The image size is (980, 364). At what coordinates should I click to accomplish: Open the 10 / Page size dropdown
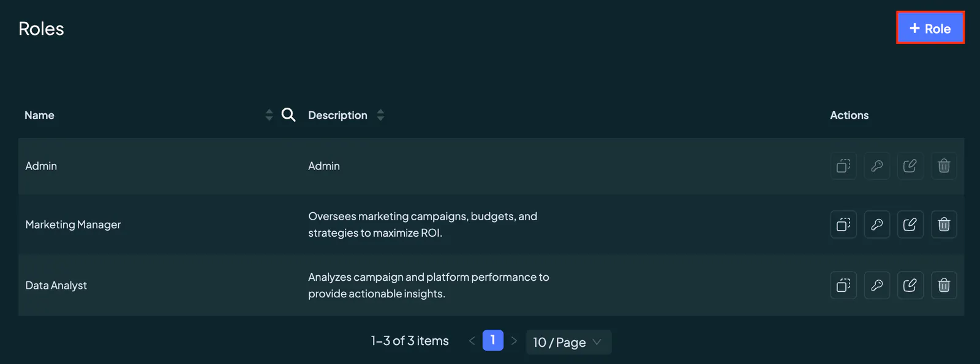tap(568, 342)
